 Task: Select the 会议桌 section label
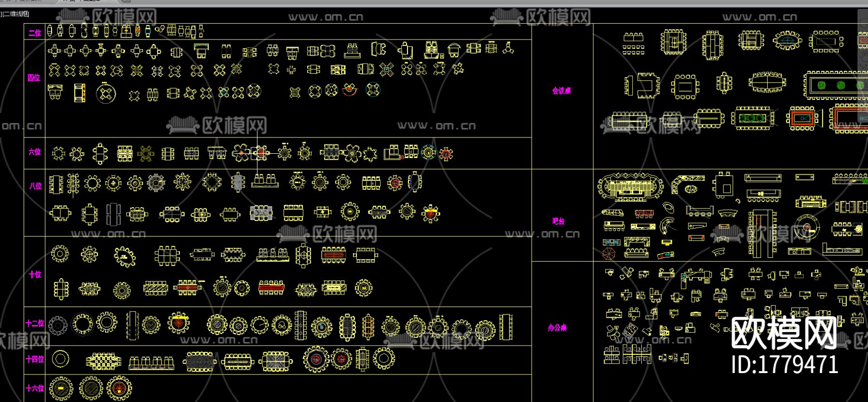tap(561, 91)
